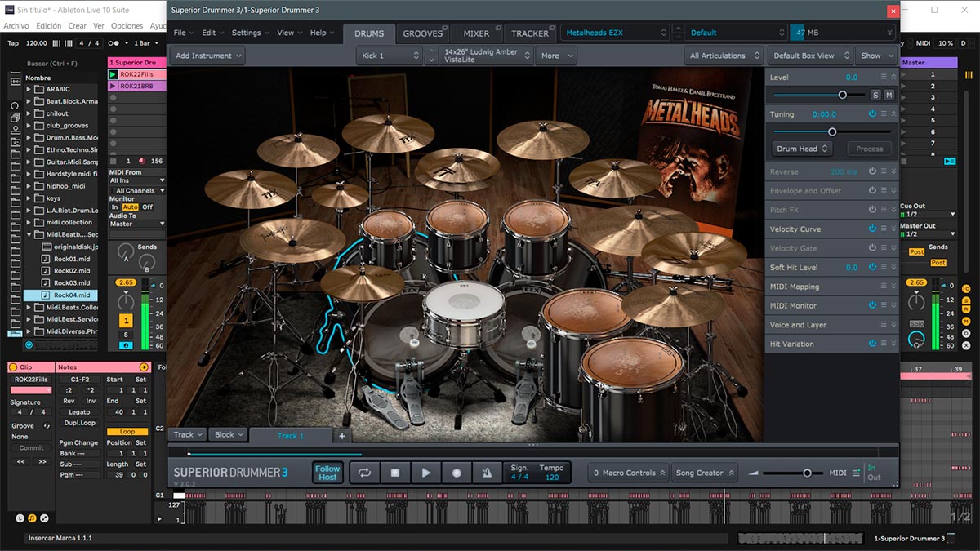This screenshot has width=980, height=551.
Task: Open the Voice and Layer options menu icon
Action: 884,325
